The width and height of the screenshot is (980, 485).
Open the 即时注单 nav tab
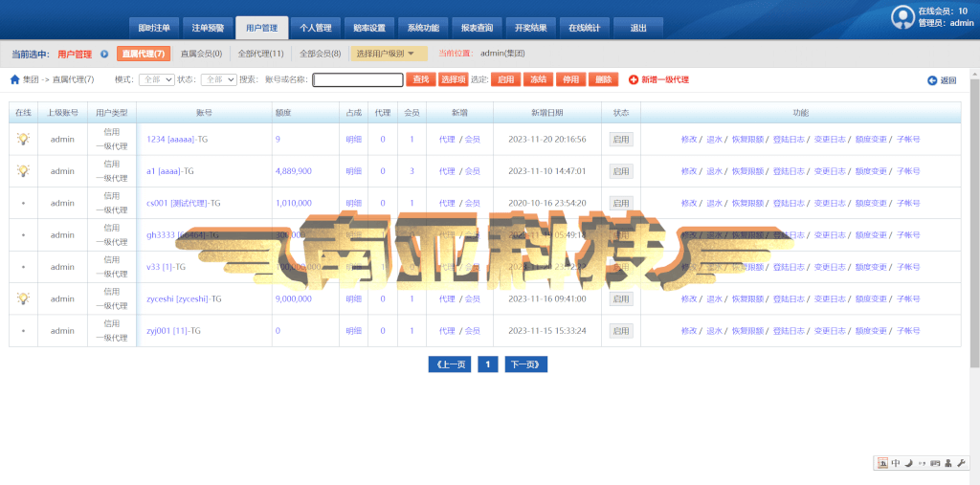pos(154,28)
